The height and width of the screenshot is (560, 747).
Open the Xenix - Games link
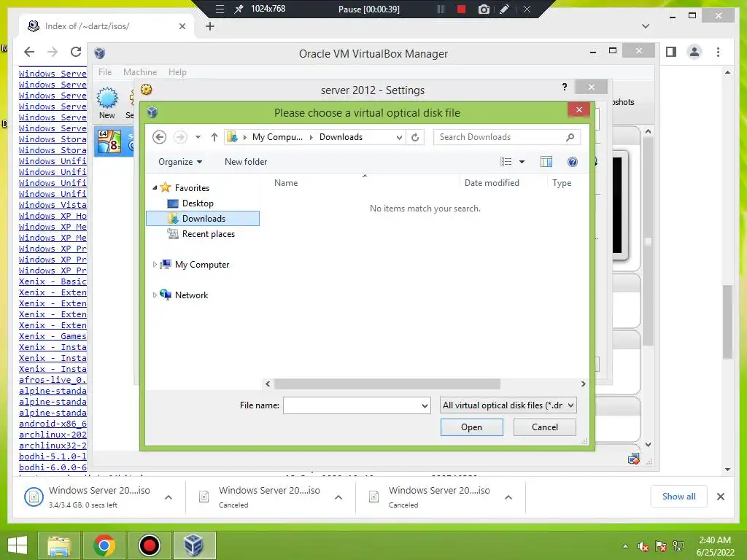53,336
